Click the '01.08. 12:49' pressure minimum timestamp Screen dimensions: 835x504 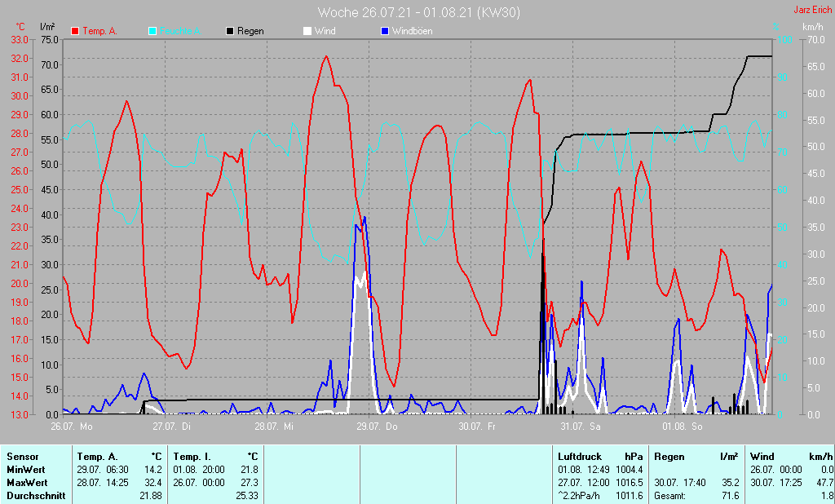click(x=584, y=470)
